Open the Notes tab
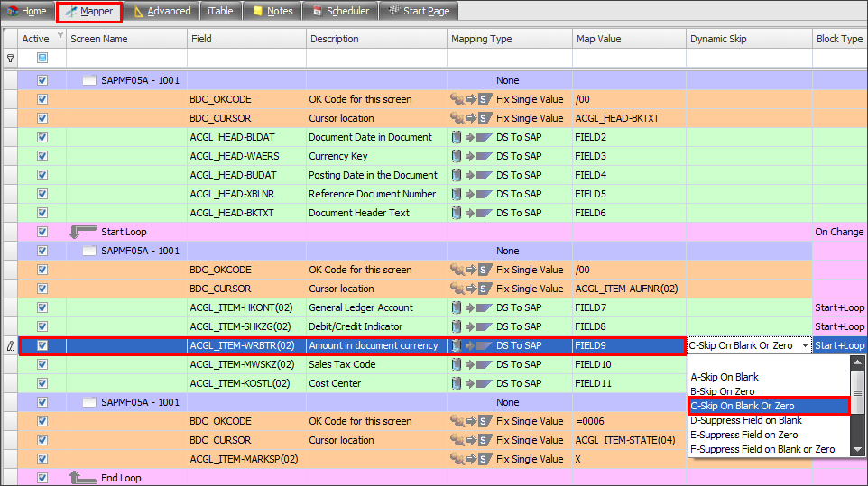This screenshot has height=486, width=868. (x=272, y=11)
